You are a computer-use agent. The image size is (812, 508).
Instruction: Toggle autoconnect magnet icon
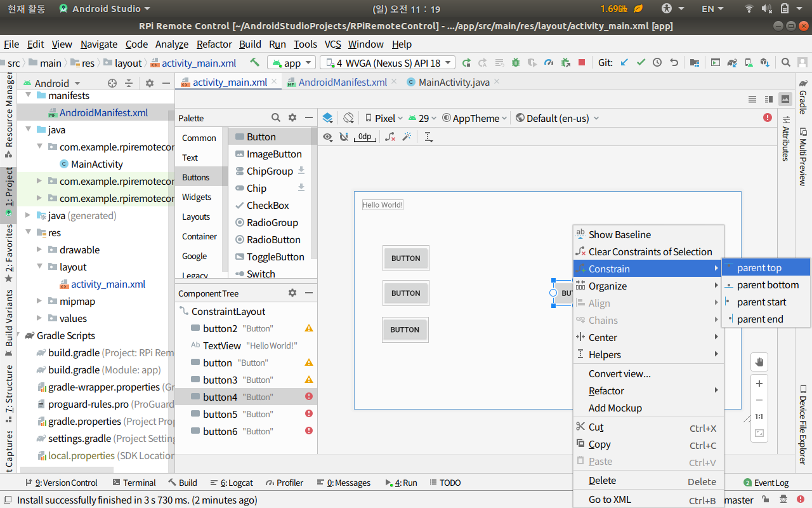344,137
